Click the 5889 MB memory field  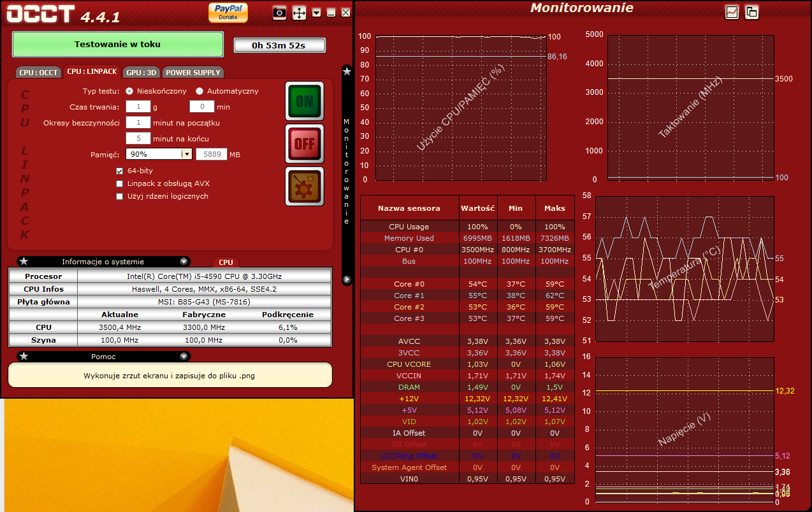pyautogui.click(x=212, y=154)
